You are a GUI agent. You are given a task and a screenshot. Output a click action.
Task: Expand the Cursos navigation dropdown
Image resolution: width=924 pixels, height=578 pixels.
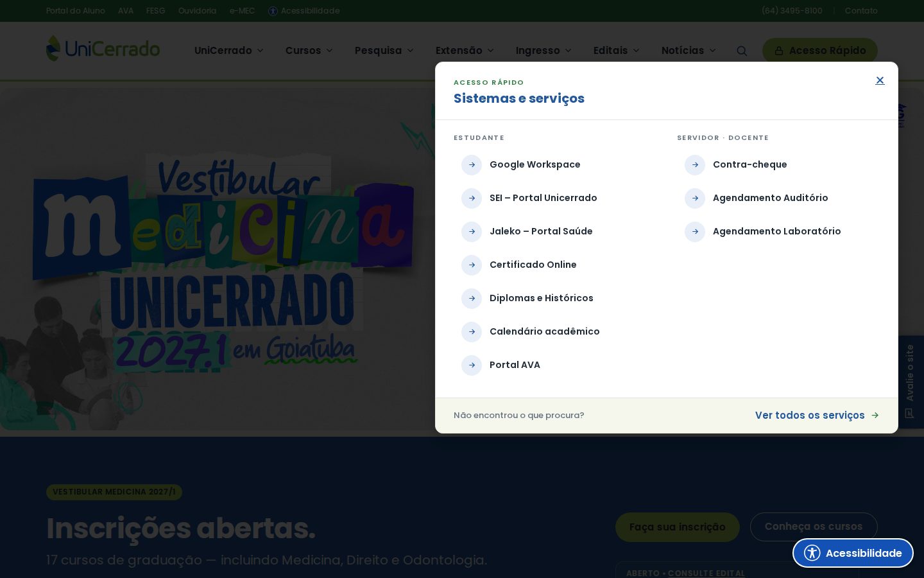pos(309,51)
